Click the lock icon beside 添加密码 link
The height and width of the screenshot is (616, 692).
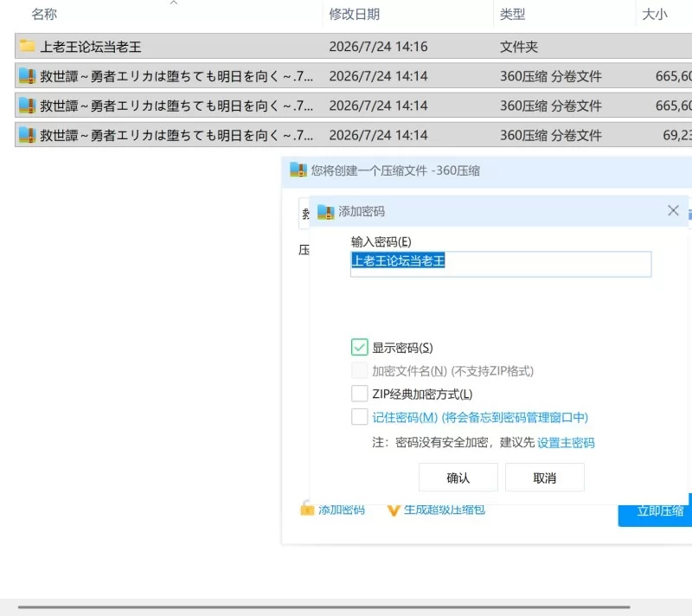[307, 509]
